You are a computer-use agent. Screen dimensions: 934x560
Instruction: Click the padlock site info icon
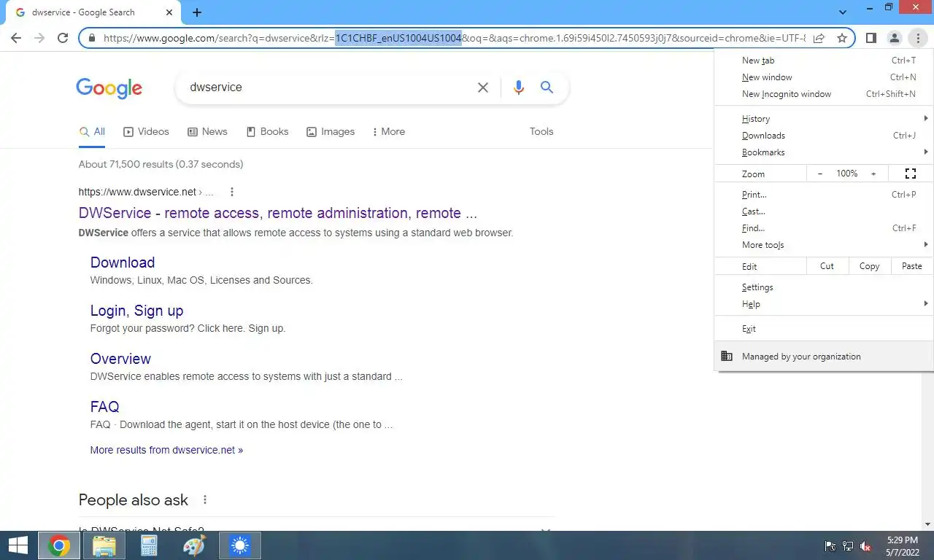92,38
